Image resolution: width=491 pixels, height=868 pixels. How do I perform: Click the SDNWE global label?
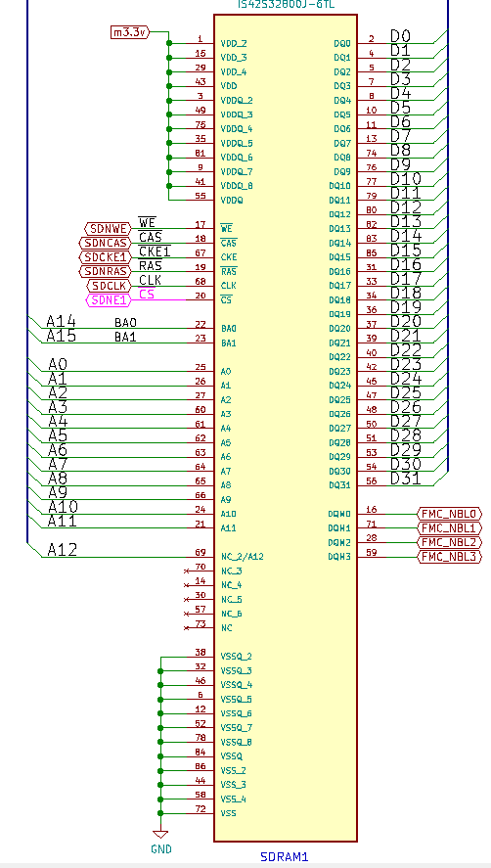coord(109,229)
